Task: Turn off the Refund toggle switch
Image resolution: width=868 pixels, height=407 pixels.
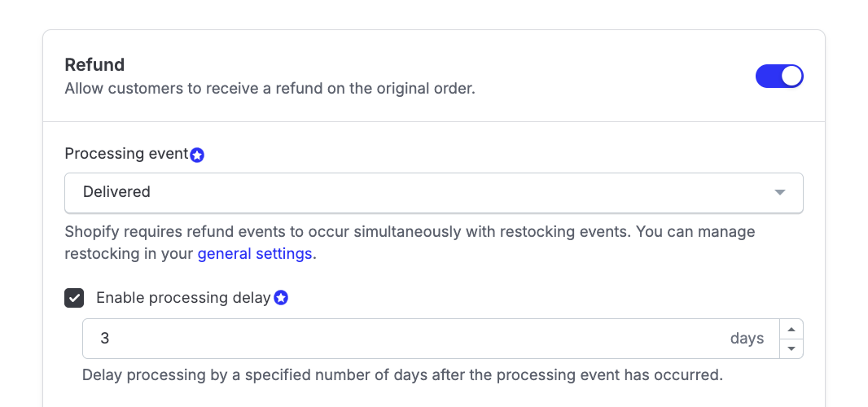Action: [x=779, y=77]
